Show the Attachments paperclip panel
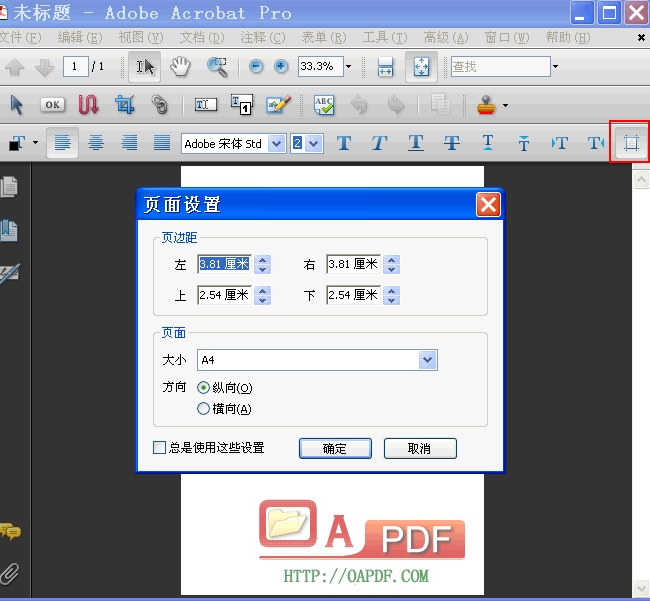Viewport: 650px width, 601px height. click(10, 574)
